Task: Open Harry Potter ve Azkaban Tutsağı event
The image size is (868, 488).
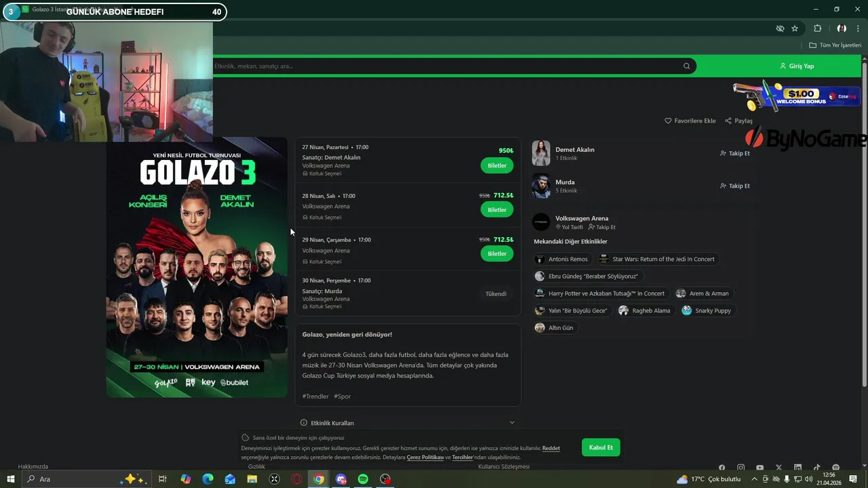Action: click(600, 293)
